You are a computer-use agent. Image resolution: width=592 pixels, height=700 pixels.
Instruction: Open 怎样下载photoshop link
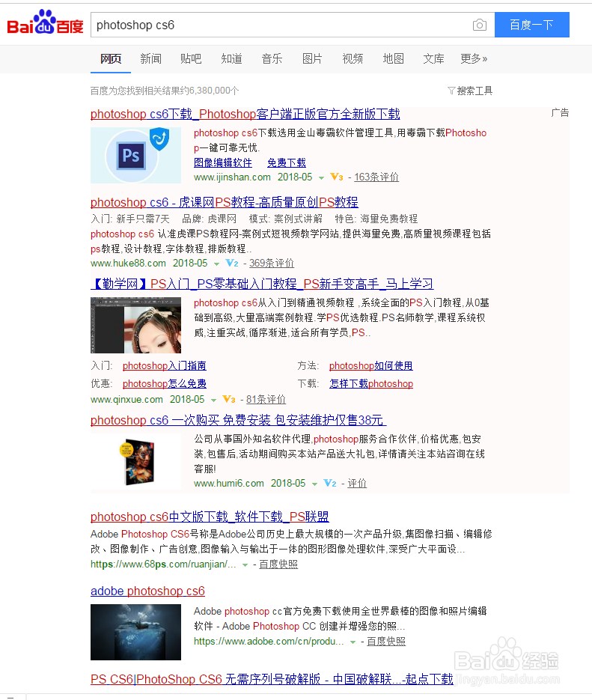[x=371, y=384]
